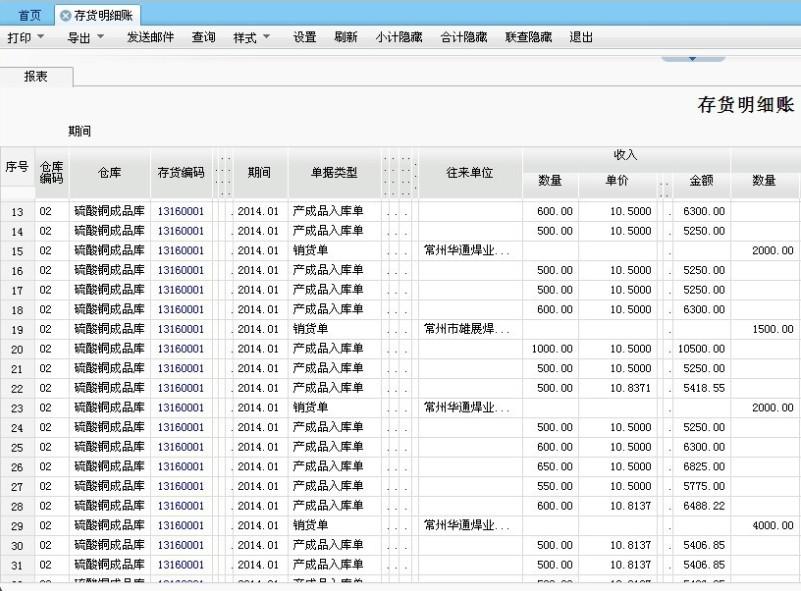Click the 退出 button
801x591 pixels.
[x=581, y=38]
